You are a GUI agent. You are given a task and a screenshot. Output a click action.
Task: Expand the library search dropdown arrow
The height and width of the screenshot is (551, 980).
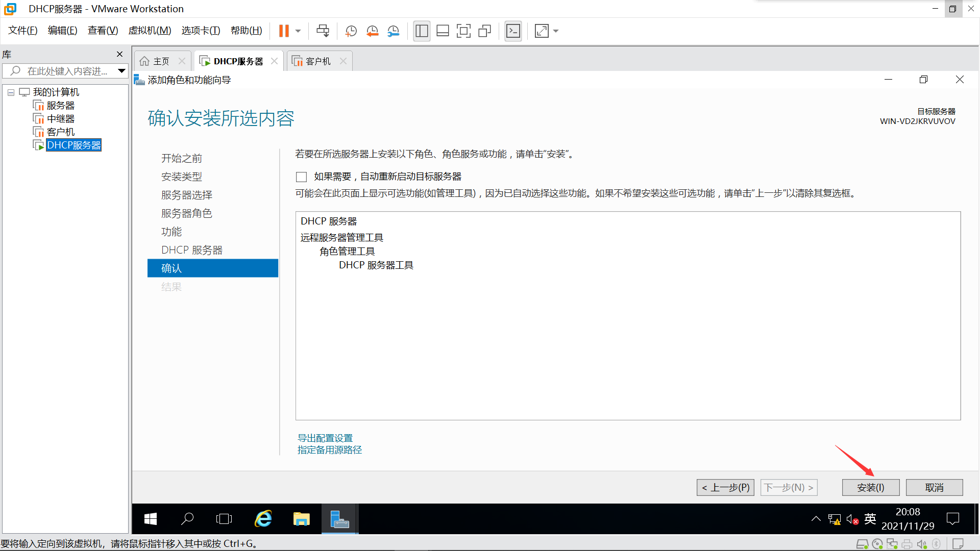121,71
